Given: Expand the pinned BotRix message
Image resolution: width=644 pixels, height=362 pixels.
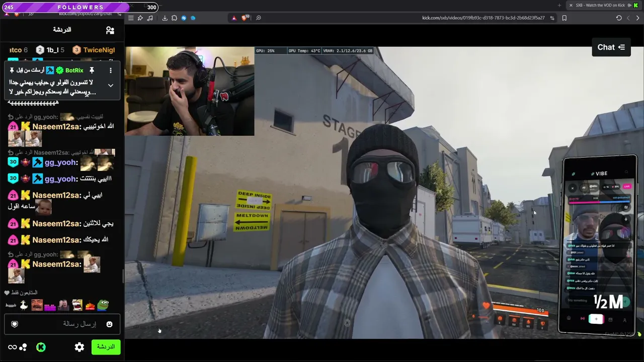Looking at the screenshot, I should 111,85.
